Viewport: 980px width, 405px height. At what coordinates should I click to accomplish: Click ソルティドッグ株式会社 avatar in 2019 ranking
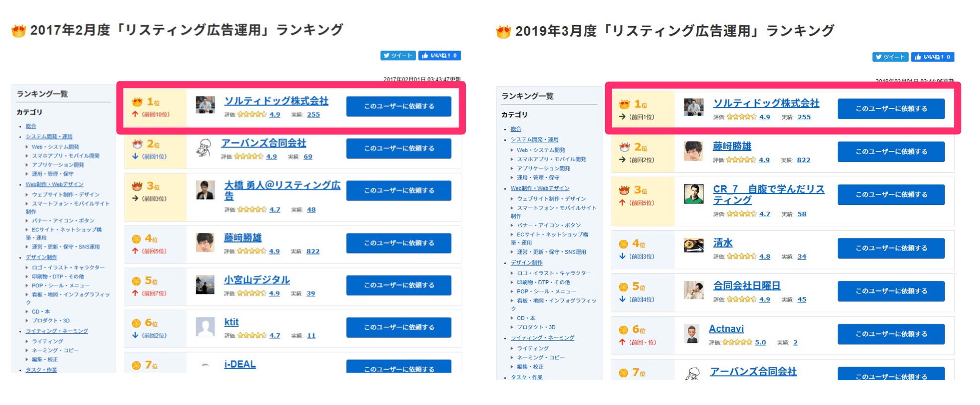[x=694, y=107]
